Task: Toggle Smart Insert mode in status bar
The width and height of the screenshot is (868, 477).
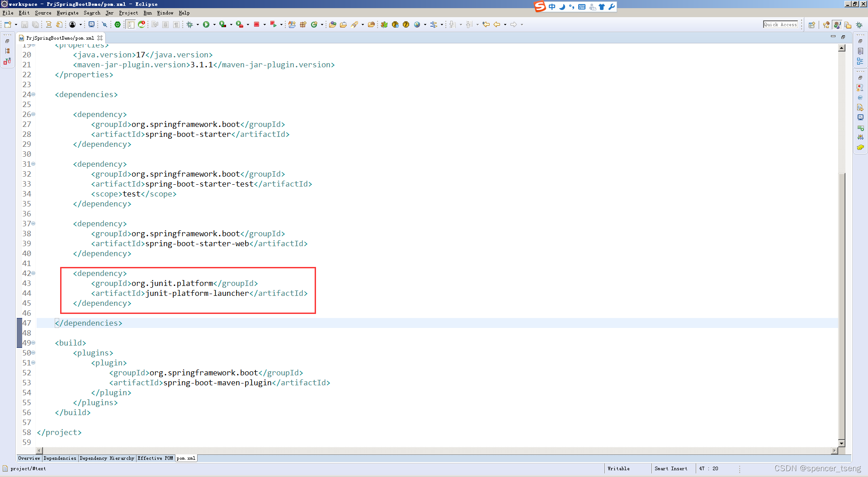Action: pos(671,468)
